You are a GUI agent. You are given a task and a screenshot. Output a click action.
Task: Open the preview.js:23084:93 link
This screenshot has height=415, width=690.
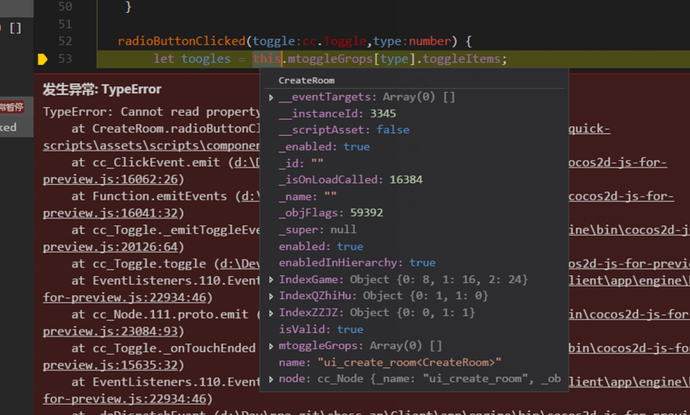coord(110,331)
